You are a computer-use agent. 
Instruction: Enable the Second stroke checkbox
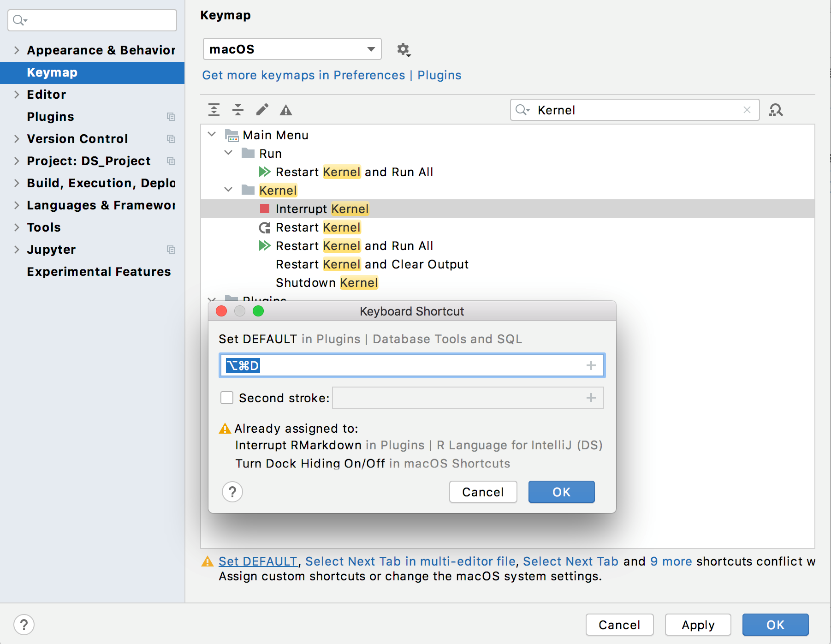pos(227,398)
